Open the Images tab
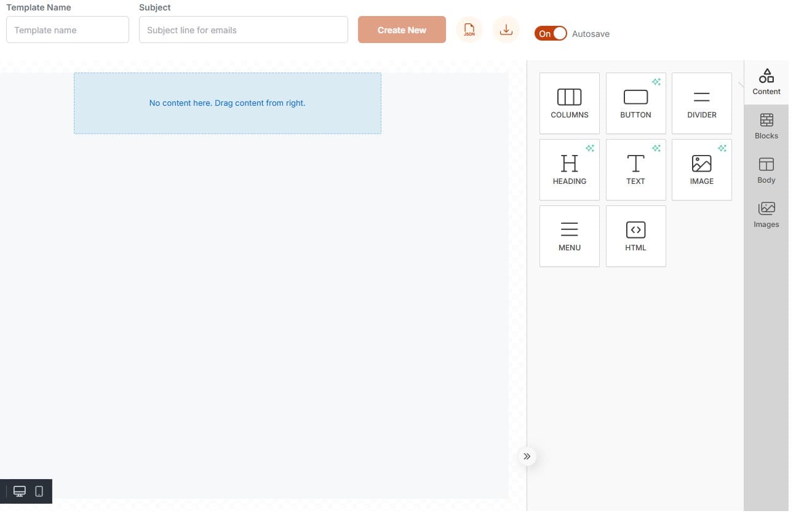 pos(766,215)
